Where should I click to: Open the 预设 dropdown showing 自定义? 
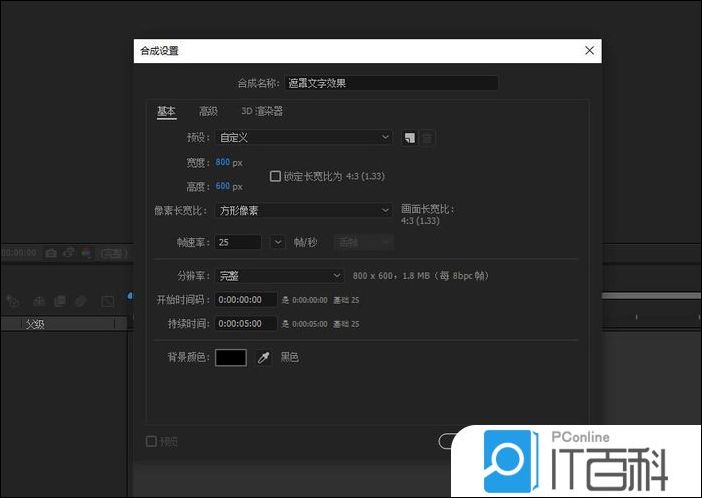tap(304, 137)
